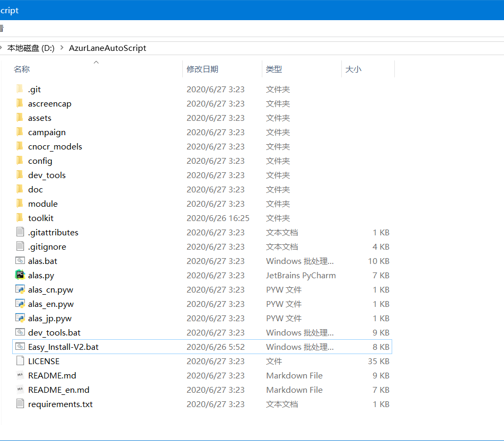Click the sort arrow above 名称 column
The height and width of the screenshot is (441, 504).
point(96,62)
